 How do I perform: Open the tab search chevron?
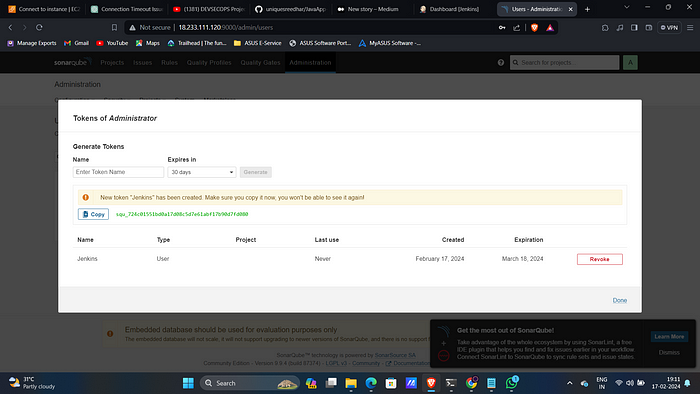tap(627, 7)
